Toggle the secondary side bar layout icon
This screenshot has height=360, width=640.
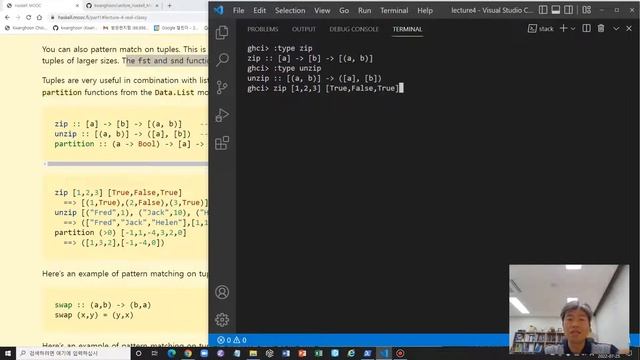pos(568,10)
